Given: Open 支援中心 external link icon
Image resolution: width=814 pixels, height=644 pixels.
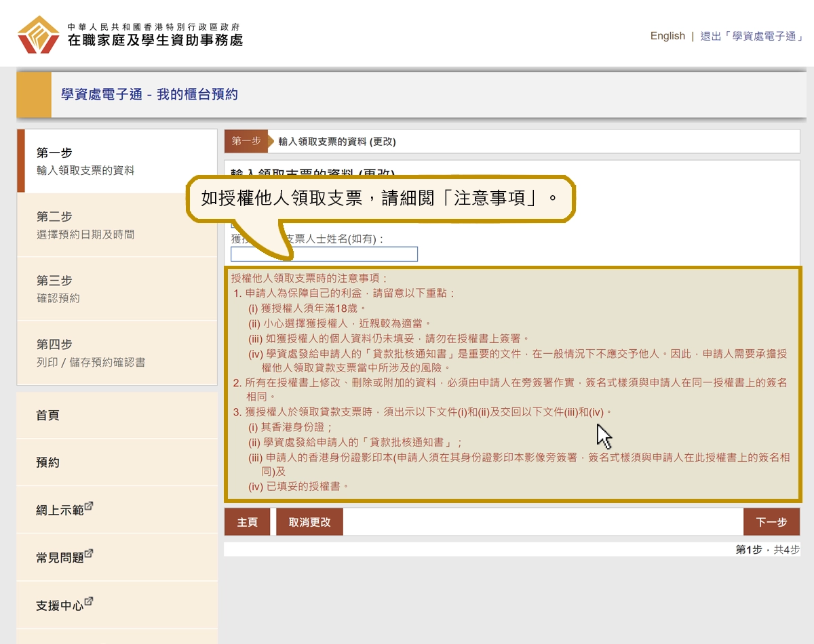Looking at the screenshot, I should [88, 601].
